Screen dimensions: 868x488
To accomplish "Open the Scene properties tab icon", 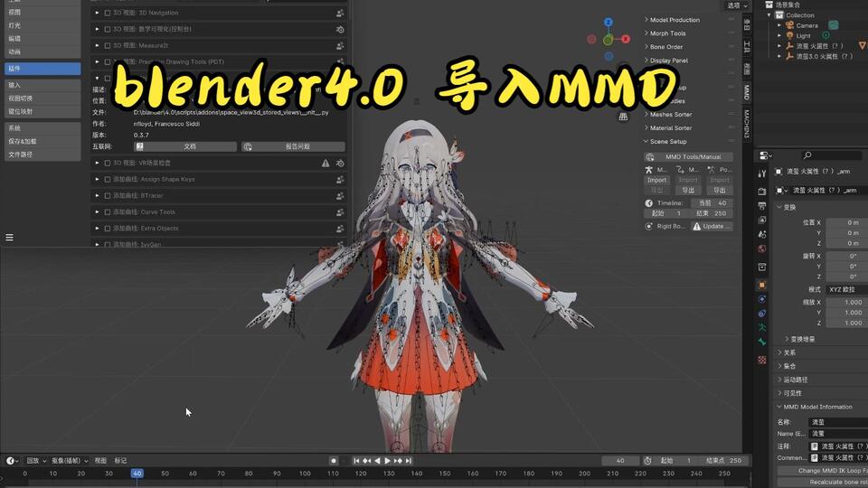I will (x=761, y=235).
